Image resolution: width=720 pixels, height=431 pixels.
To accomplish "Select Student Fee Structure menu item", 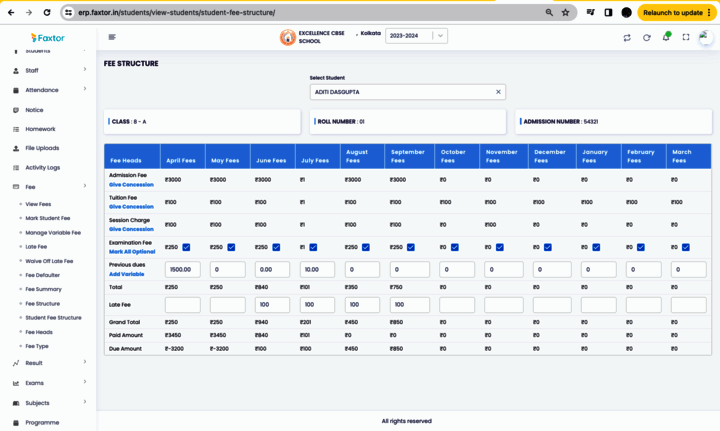I will 53,317.
